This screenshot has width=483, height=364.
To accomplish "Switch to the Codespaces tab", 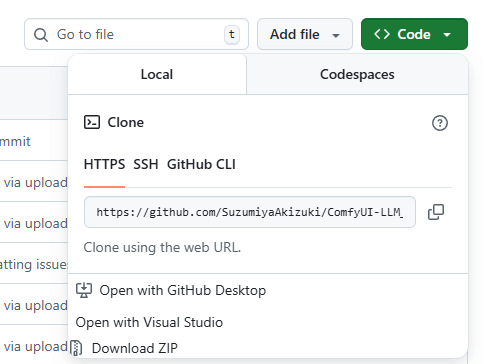I will pos(357,74).
